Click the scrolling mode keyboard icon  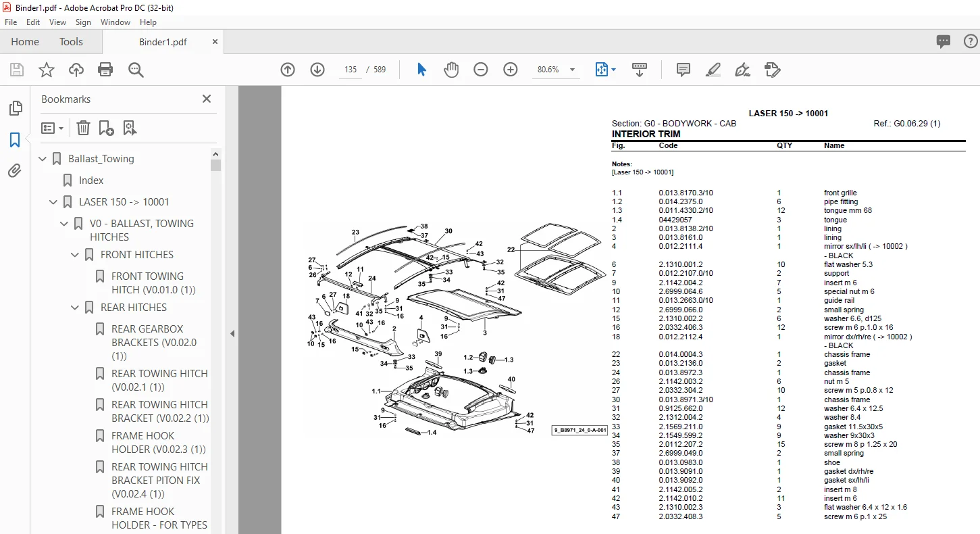640,70
